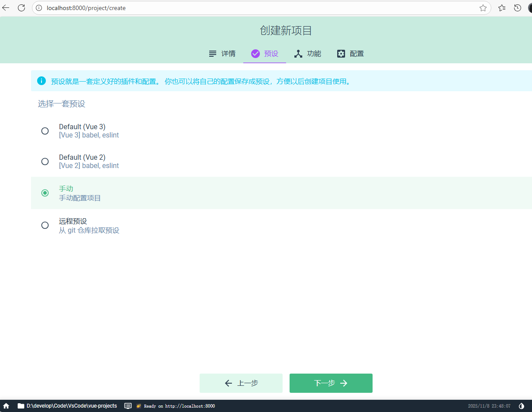Switch to the 预设 tab
Image resolution: width=532 pixels, height=412 pixels.
265,54
